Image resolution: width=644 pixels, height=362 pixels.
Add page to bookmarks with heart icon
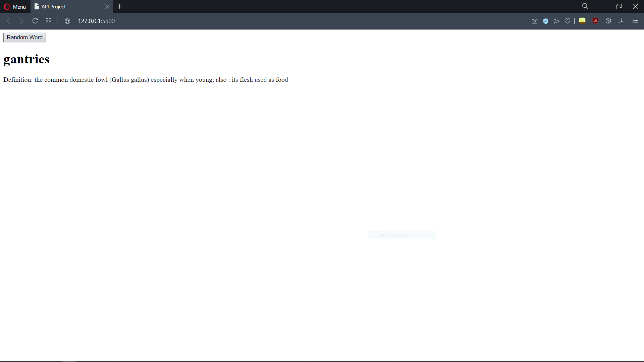(x=568, y=21)
